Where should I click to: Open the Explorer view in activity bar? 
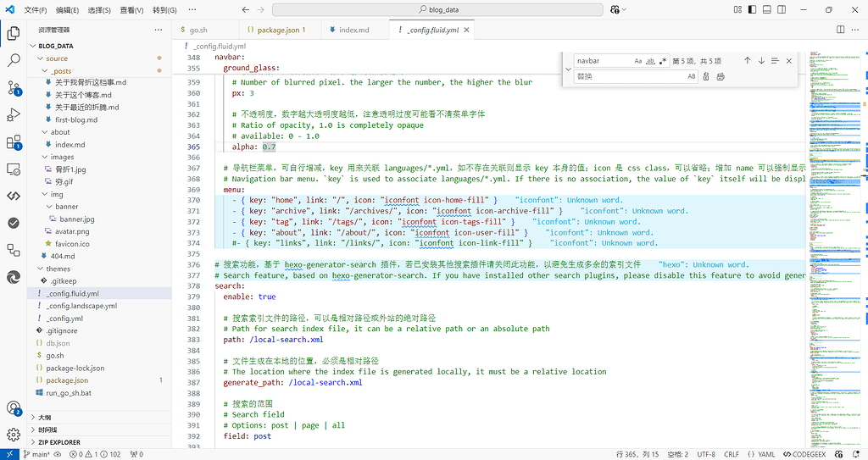click(14, 34)
